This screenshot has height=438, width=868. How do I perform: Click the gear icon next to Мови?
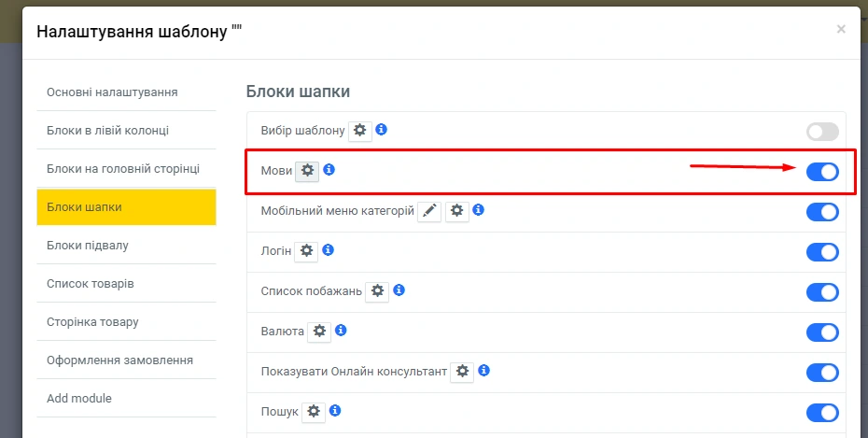pyautogui.click(x=307, y=171)
